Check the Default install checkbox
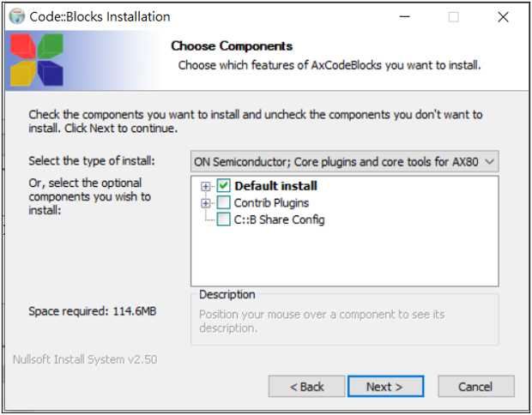 coord(224,186)
